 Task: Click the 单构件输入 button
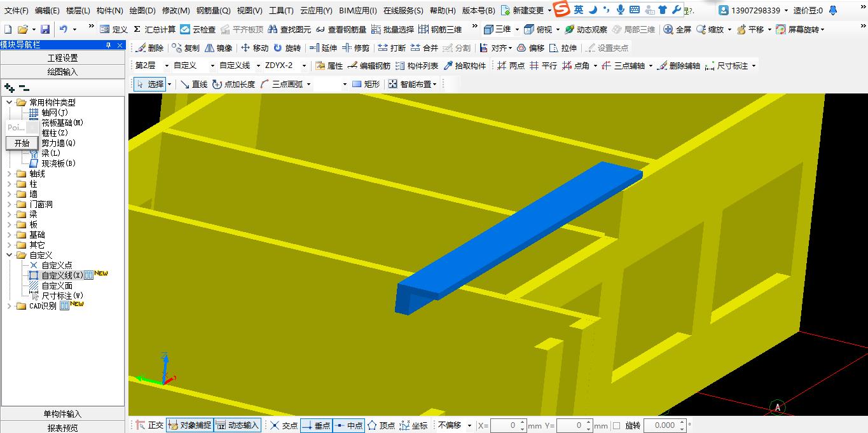coord(62,414)
